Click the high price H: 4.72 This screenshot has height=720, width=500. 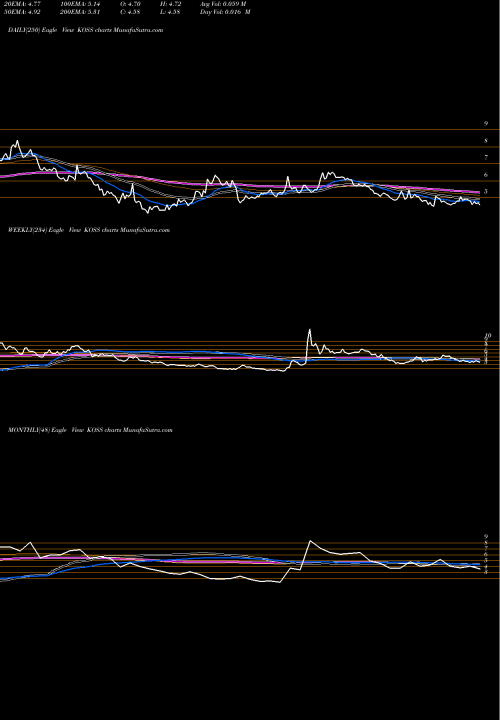[170, 4]
